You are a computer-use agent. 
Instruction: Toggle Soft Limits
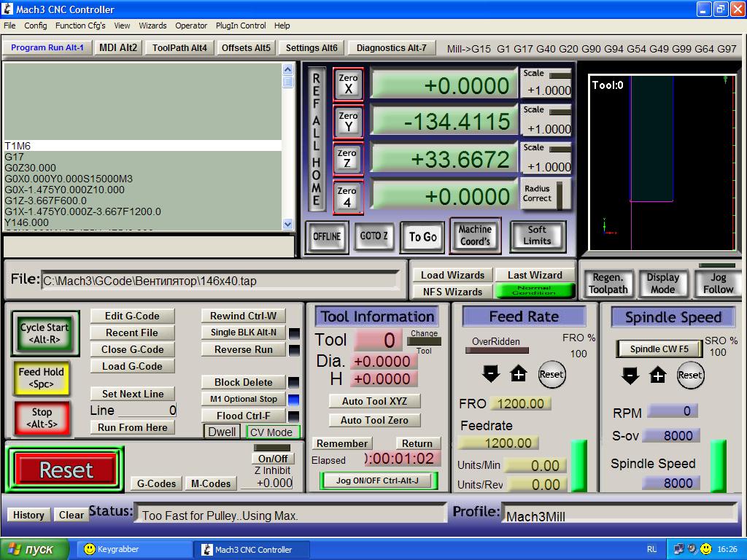point(537,236)
